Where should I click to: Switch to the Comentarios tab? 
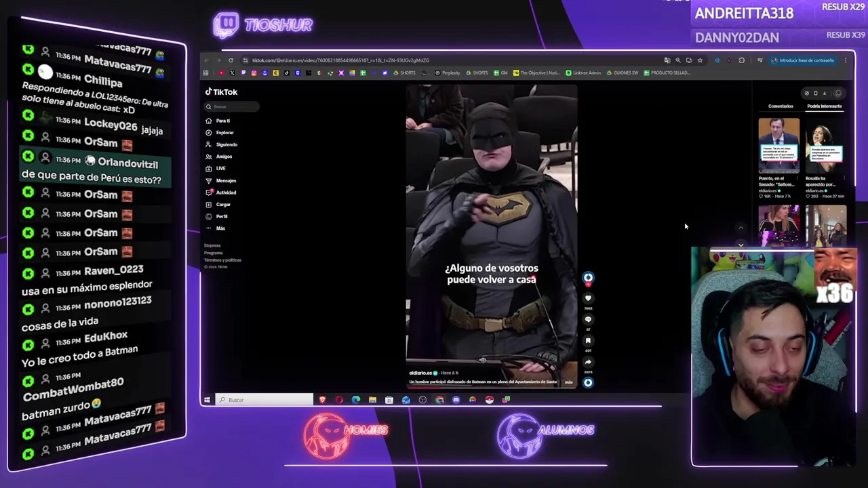pos(781,106)
